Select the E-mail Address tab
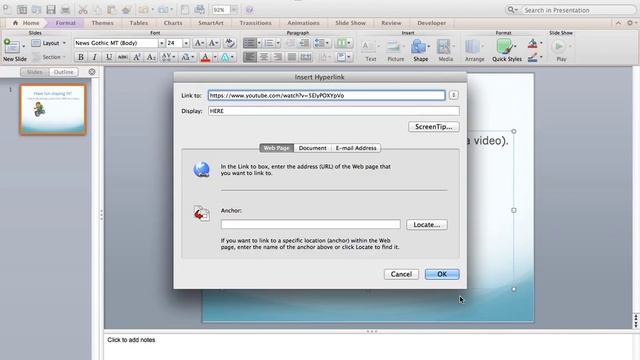Viewport: 640px width, 360px height. click(x=356, y=148)
